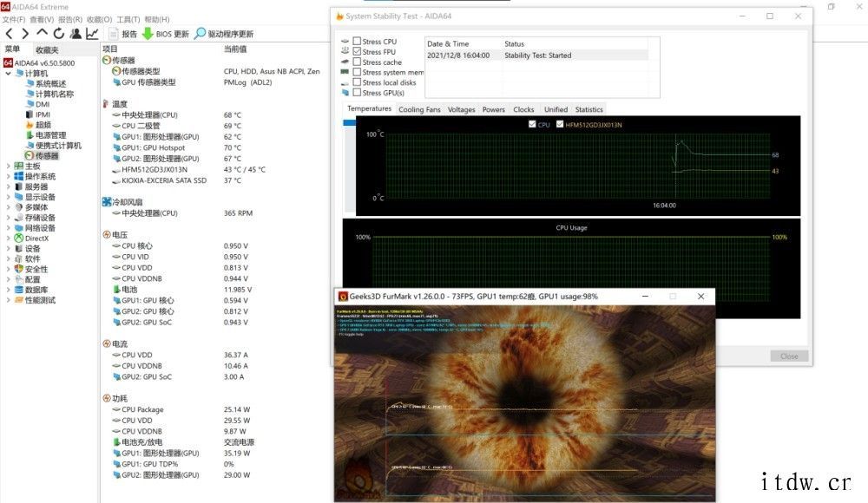Click the 多媒体 speaker icon in the tree
Image resolution: width=868 pixels, height=503 pixels.
19,207
